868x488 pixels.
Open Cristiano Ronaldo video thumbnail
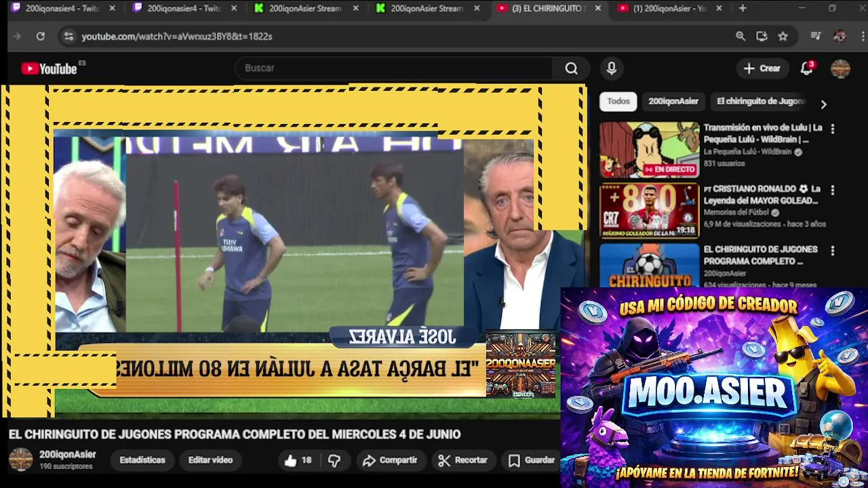click(649, 211)
